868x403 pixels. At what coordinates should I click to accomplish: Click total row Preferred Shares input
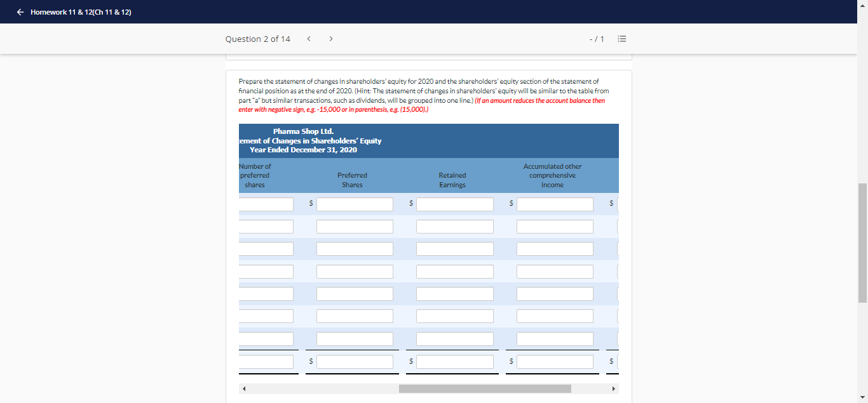pos(355,362)
